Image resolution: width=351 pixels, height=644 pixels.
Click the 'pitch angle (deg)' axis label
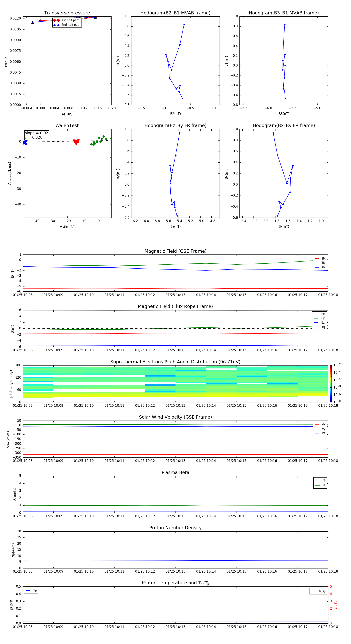point(11,384)
